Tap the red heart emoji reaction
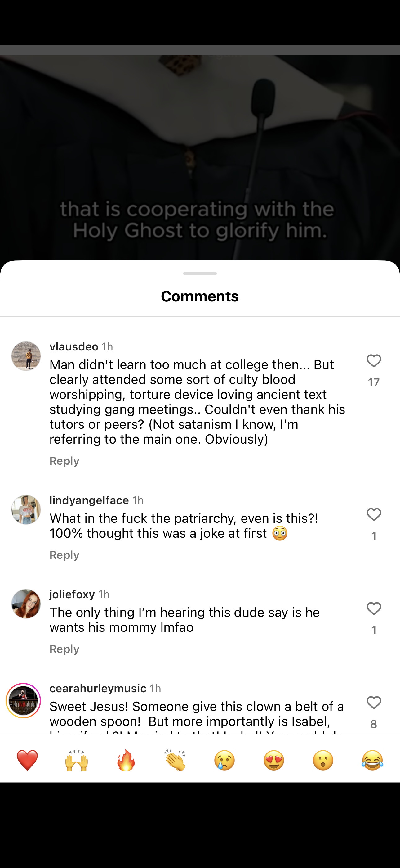This screenshot has height=868, width=400. (x=27, y=761)
